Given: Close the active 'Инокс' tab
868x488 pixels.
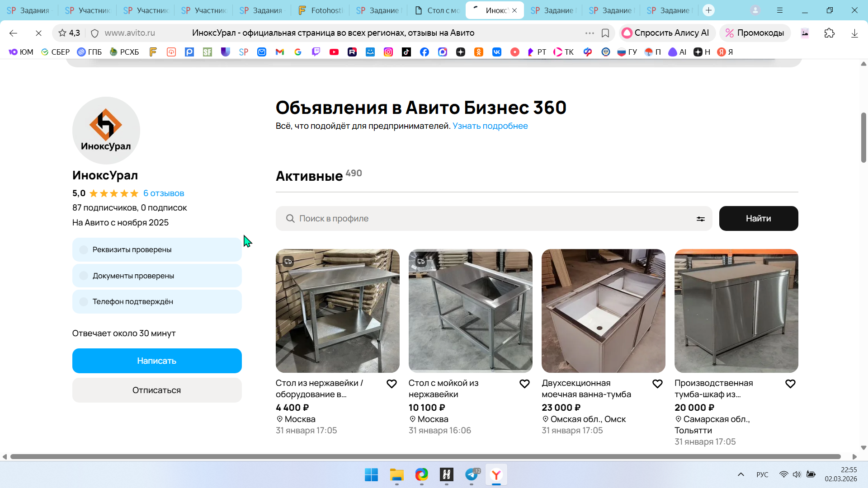Looking at the screenshot, I should 514,10.
